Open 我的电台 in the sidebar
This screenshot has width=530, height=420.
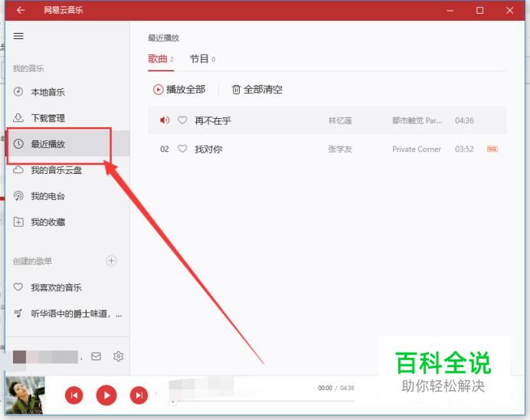click(x=67, y=196)
